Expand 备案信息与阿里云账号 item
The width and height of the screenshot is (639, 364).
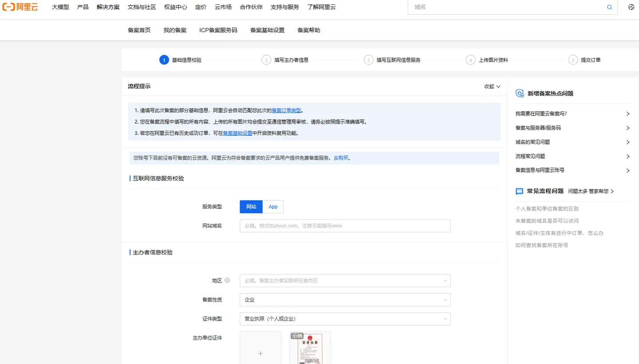click(573, 171)
